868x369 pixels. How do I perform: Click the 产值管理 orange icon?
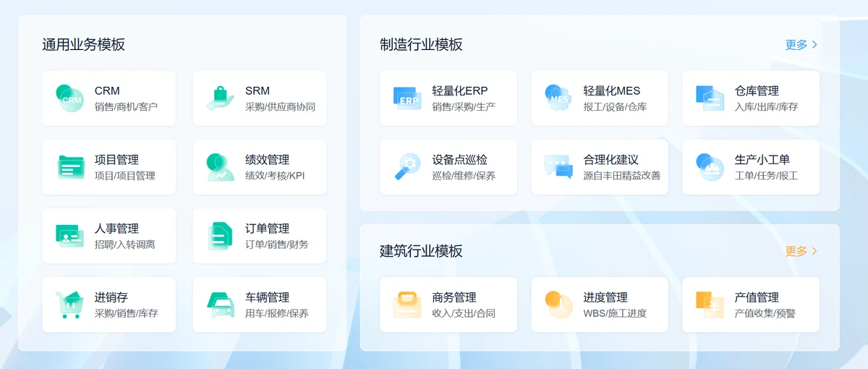(710, 305)
